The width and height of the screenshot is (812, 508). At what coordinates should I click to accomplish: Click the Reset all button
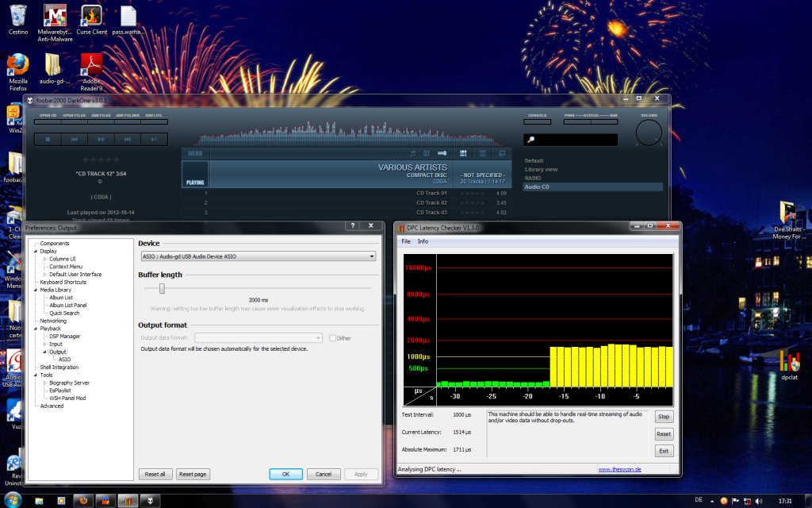[155, 475]
